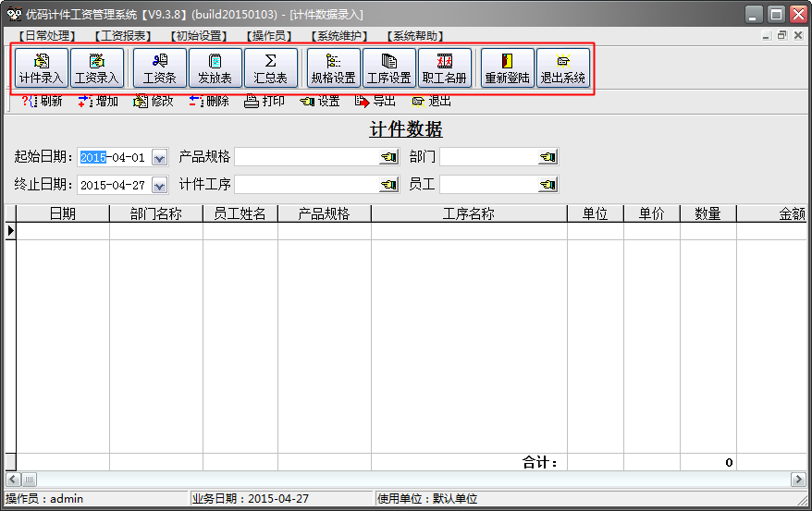Click the 工资条 toolbar icon
The image size is (812, 511).
click(x=160, y=67)
